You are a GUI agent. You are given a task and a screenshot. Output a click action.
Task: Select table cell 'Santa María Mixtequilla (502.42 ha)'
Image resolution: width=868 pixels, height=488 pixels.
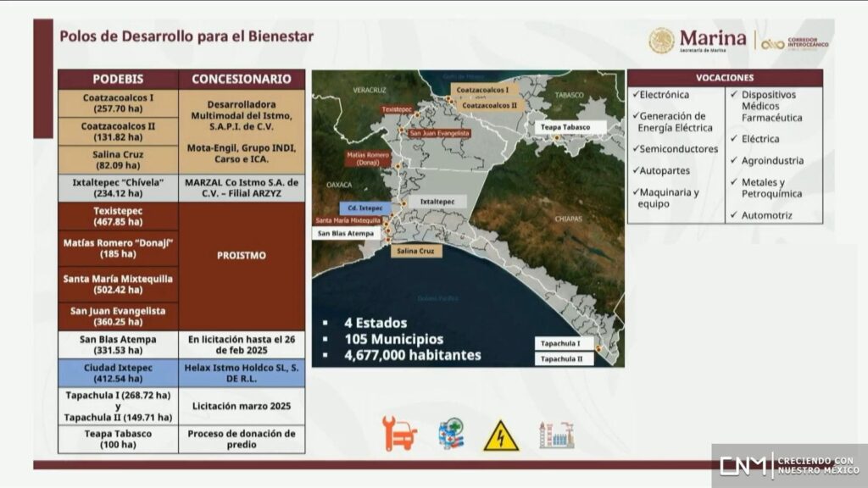118,285
